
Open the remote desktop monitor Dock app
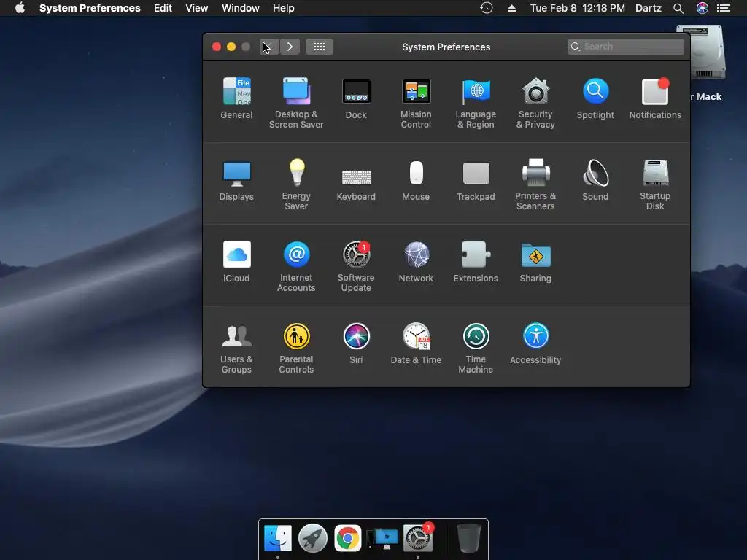(x=382, y=538)
